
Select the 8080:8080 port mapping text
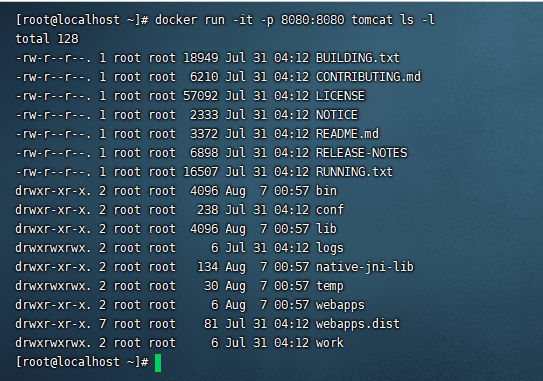pyautogui.click(x=313, y=20)
